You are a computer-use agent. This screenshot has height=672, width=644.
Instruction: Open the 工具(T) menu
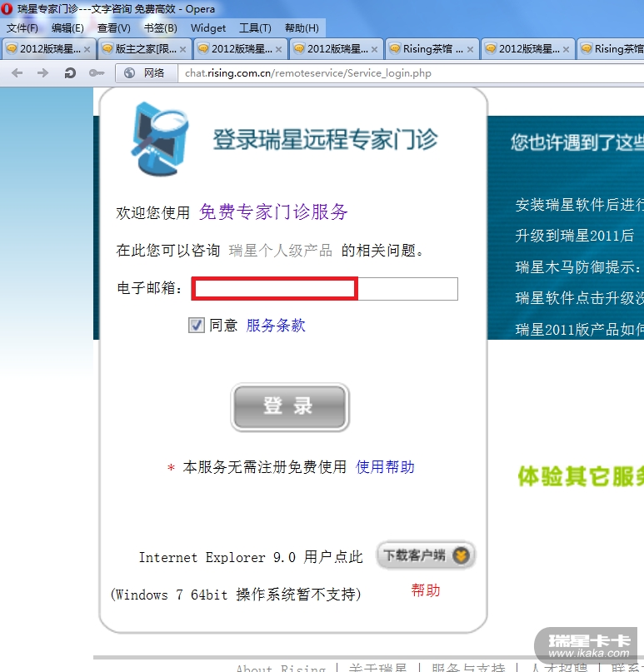coord(255,28)
